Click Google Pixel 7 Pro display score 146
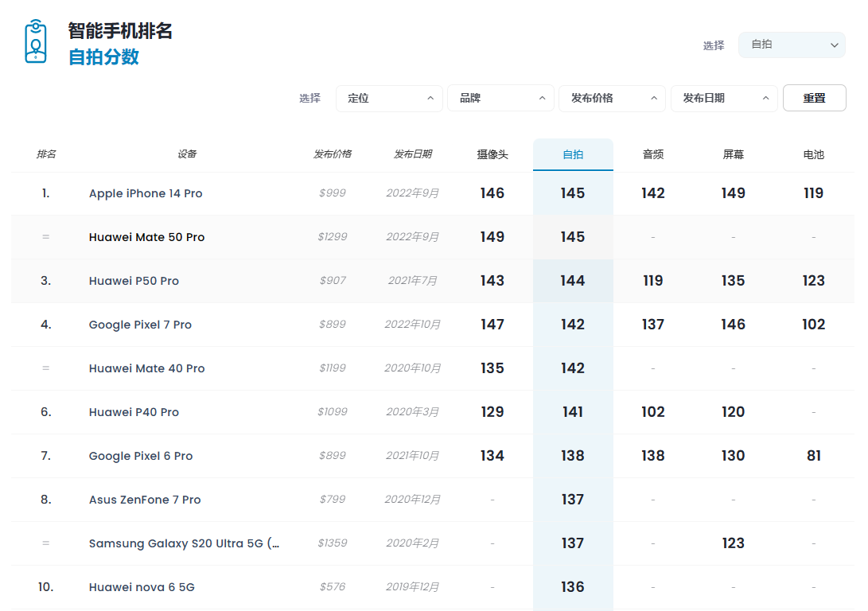The image size is (868, 611). point(733,325)
